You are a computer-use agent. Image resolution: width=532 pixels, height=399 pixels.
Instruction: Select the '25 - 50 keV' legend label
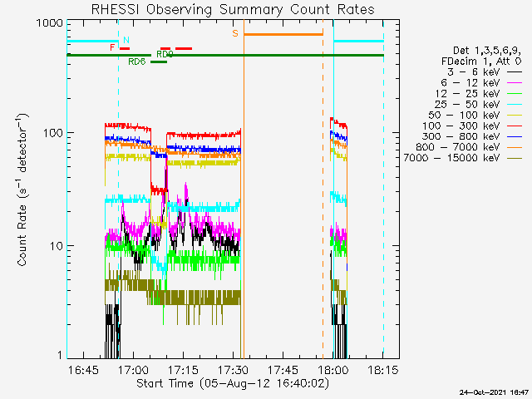coord(467,104)
